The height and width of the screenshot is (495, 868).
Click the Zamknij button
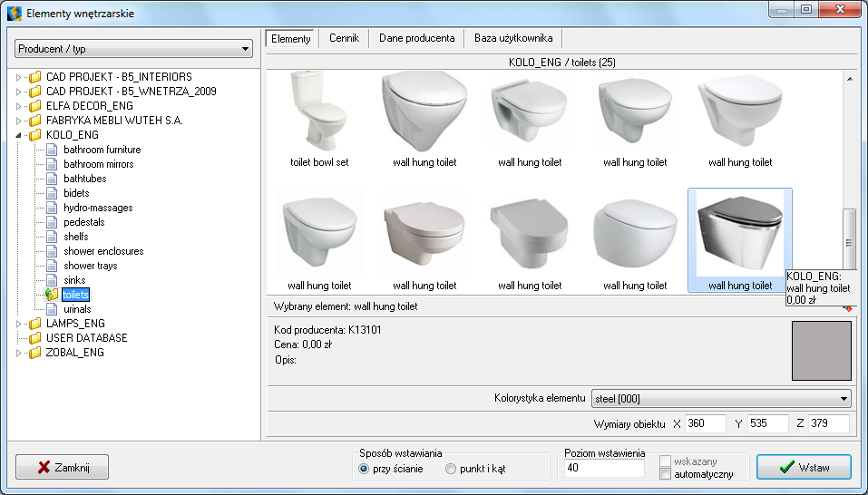pyautogui.click(x=62, y=467)
